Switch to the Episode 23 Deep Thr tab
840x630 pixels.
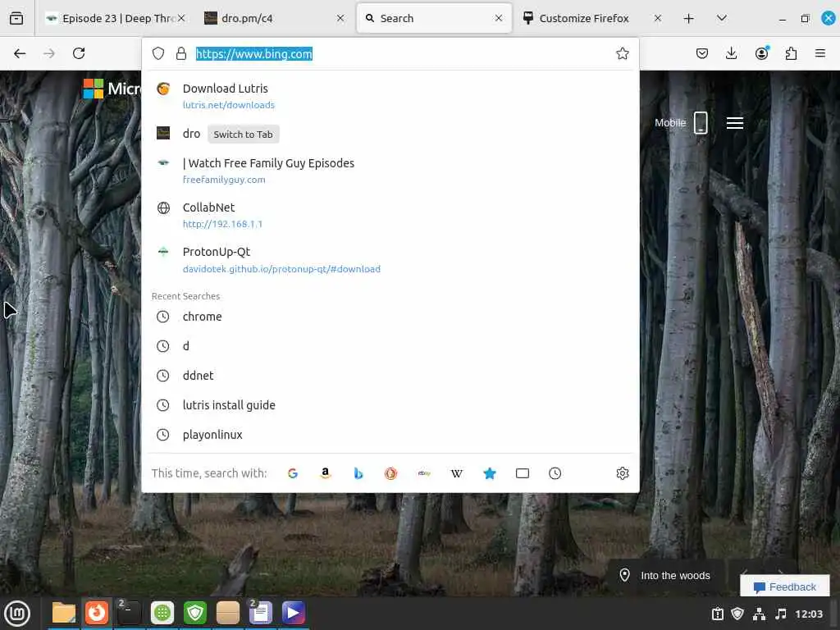pos(115,18)
